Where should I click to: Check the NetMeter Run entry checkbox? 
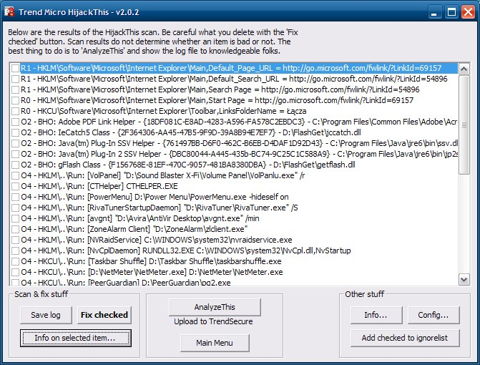pos(15,272)
